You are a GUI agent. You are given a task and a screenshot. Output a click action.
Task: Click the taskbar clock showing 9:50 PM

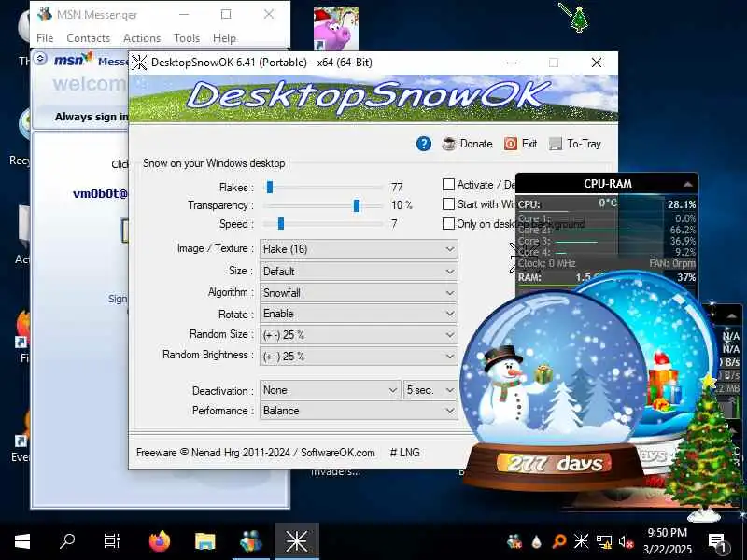668,541
